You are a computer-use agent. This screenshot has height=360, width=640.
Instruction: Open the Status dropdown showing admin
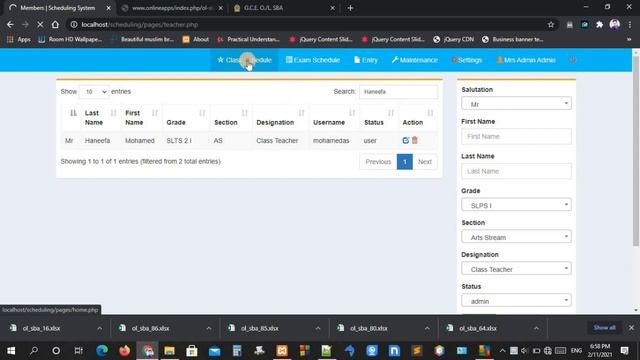pos(516,300)
